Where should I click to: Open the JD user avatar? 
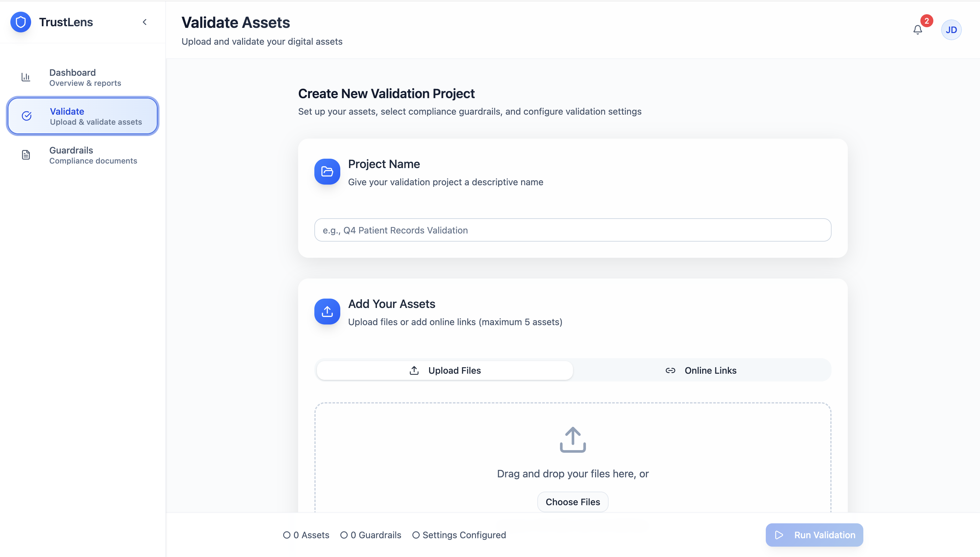[x=951, y=30]
